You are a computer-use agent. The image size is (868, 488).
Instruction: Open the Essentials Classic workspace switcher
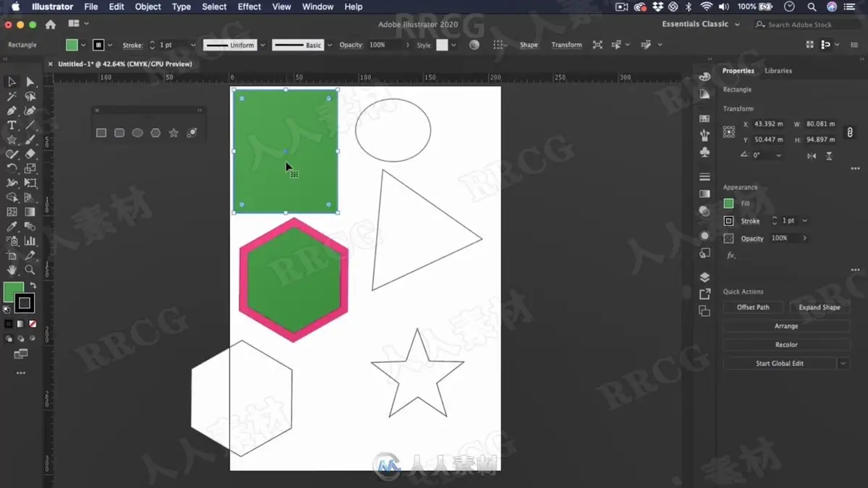click(x=701, y=25)
